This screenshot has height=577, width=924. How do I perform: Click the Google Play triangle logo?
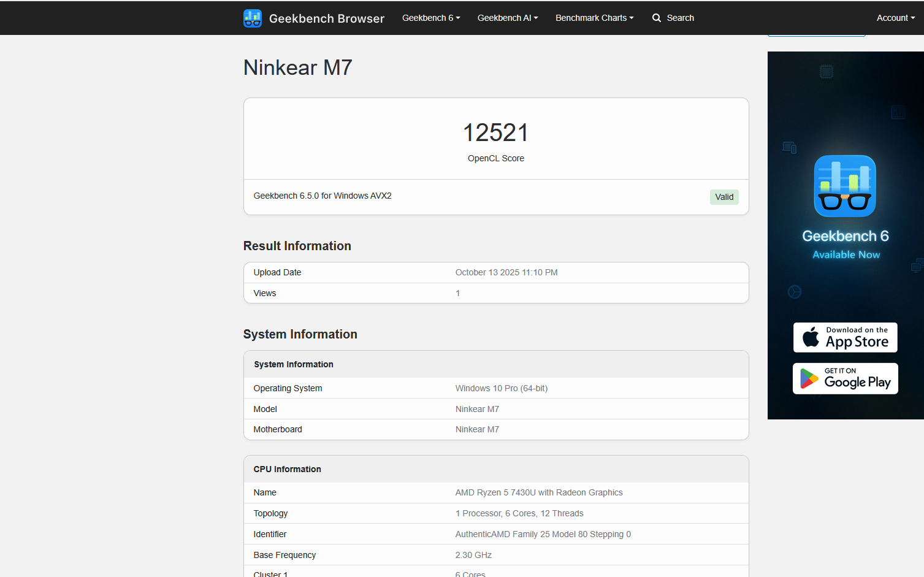(x=809, y=379)
